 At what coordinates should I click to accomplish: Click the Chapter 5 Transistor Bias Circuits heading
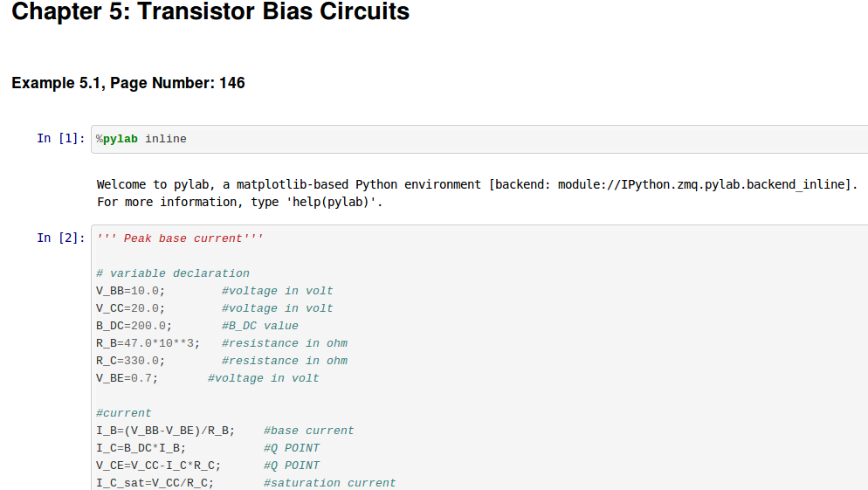(x=210, y=12)
